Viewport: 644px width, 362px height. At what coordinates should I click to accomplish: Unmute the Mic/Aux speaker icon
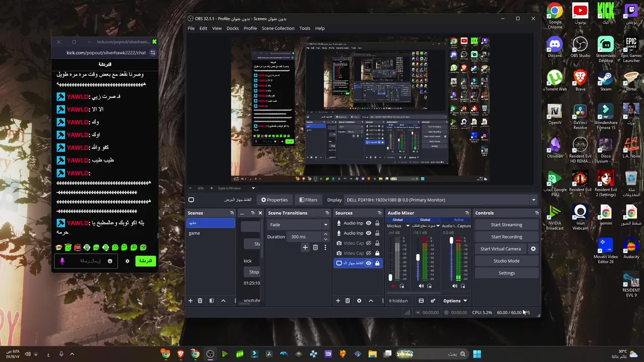393,286
